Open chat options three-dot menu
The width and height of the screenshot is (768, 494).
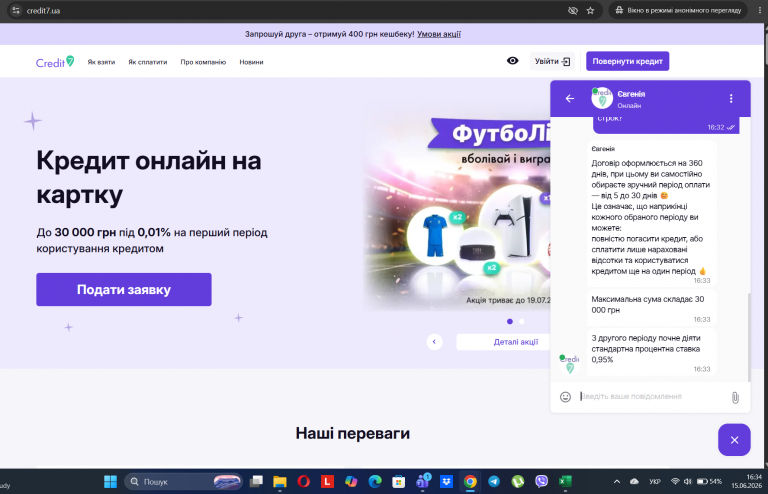point(731,98)
